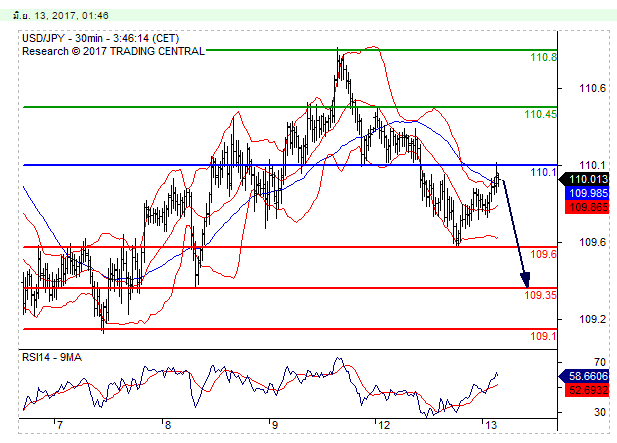Screen dimensions: 617x443
Task: Click the date marker 7 on the time axis
Action: click(59, 426)
